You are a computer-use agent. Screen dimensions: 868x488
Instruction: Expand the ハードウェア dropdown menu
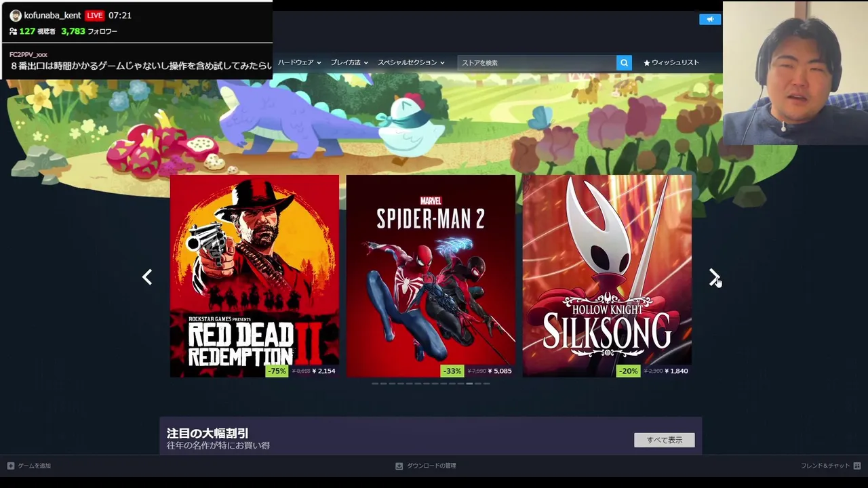click(298, 62)
